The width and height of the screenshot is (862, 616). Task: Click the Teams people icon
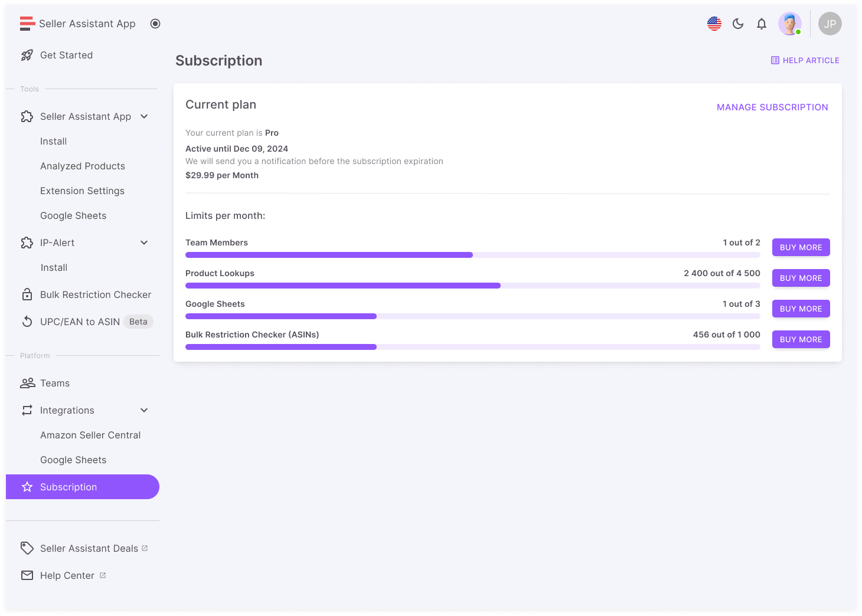tap(27, 383)
